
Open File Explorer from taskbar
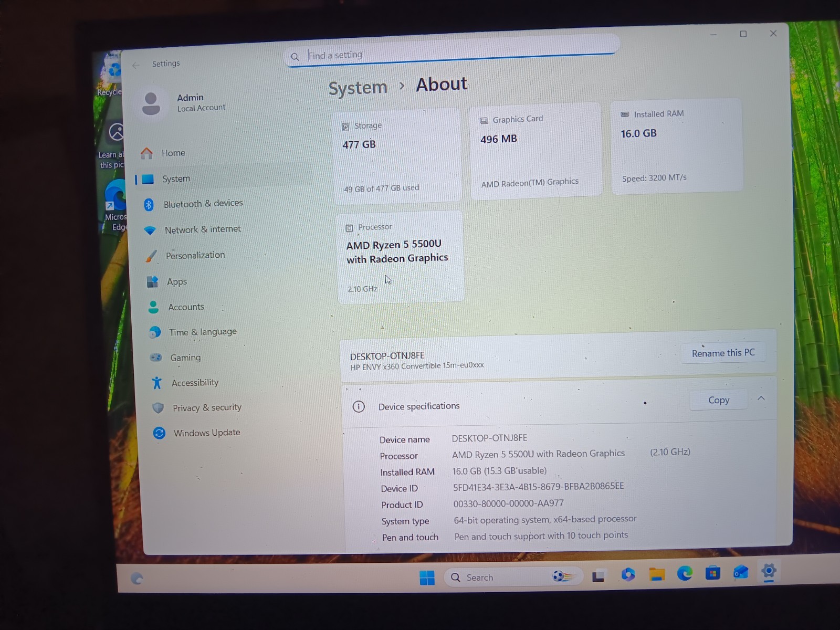(x=656, y=574)
